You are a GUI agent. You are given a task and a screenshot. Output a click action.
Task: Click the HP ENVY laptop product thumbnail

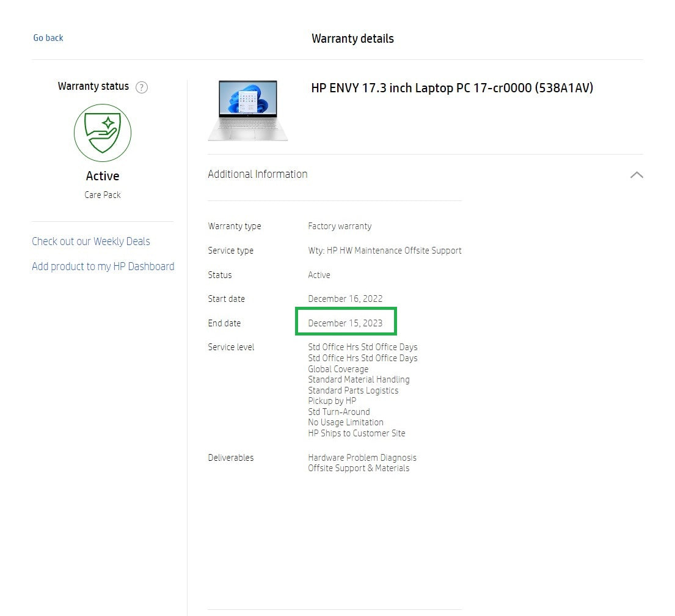click(x=247, y=110)
